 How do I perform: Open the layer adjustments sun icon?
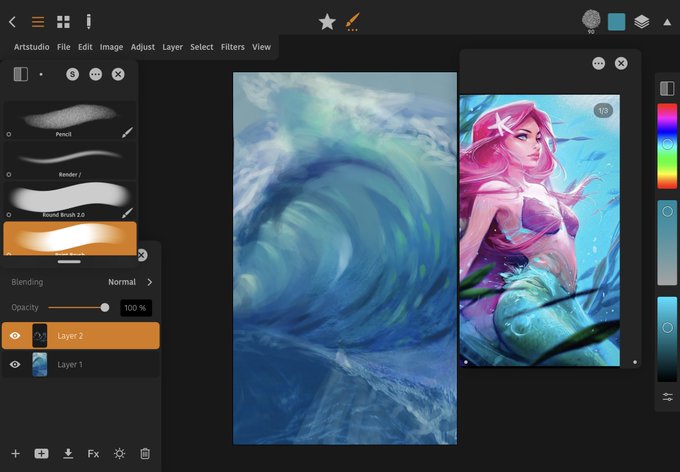tap(119, 453)
